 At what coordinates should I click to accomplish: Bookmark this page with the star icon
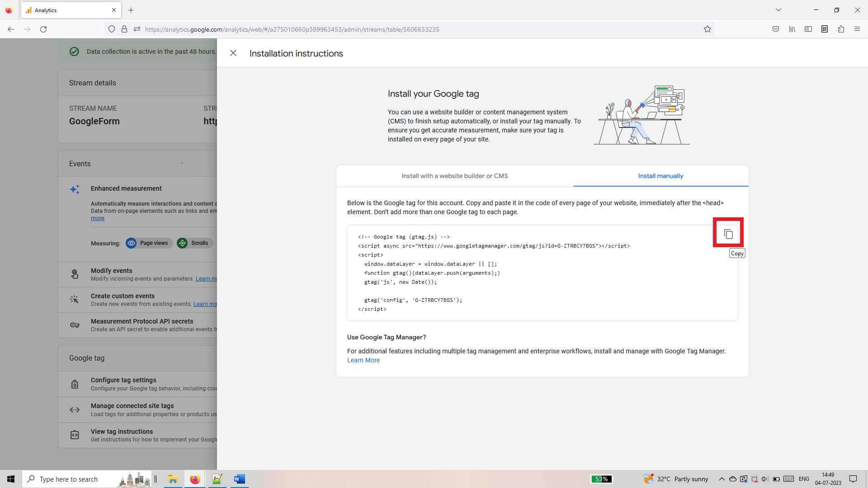coord(708,29)
